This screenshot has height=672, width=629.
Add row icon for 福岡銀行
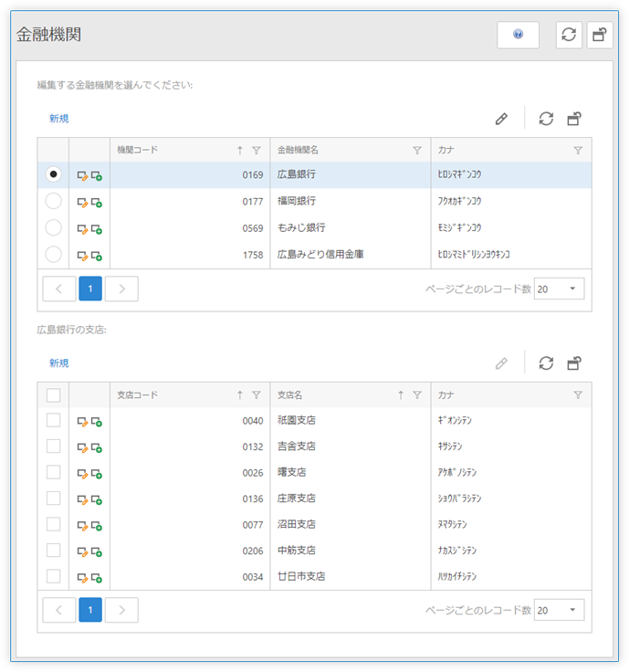pos(97,203)
